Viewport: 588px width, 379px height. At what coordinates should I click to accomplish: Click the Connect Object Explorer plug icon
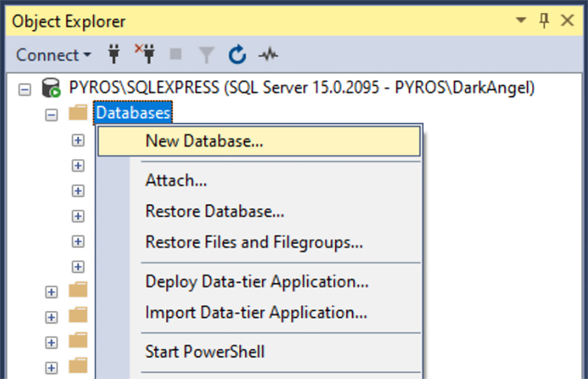point(114,54)
